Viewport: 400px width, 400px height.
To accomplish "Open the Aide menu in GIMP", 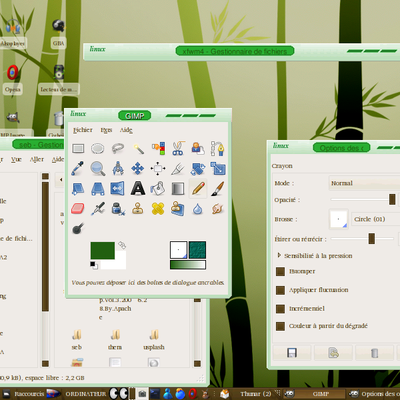I will pos(126,130).
